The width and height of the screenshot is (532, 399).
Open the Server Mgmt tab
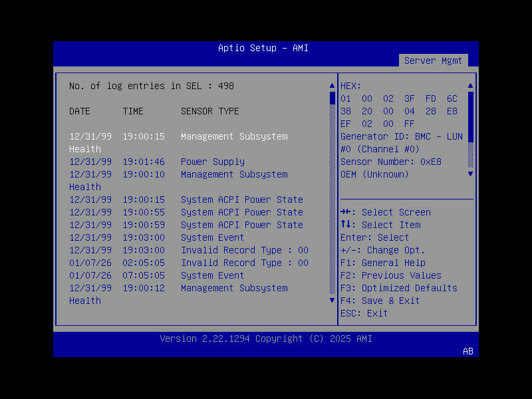pos(434,60)
